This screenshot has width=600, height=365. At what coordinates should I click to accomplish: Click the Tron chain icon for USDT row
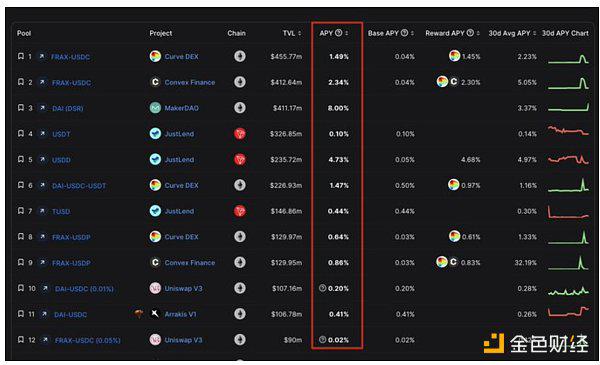pos(240,134)
